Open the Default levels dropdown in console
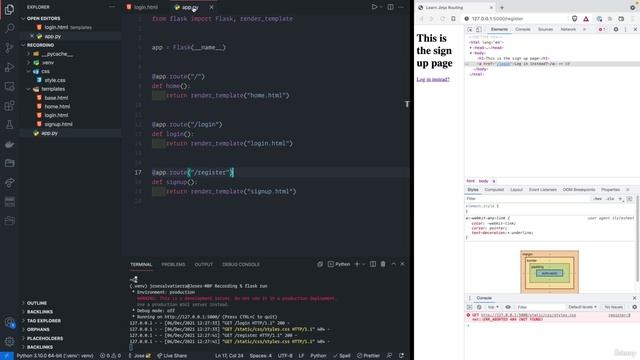The width and height of the screenshot is (640, 360). click(582, 307)
